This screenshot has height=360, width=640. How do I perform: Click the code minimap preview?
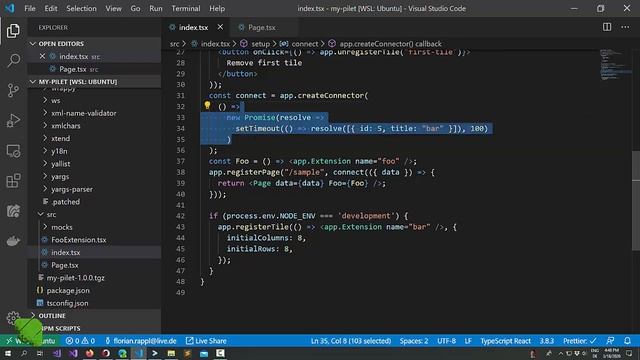pyautogui.click(x=616, y=64)
